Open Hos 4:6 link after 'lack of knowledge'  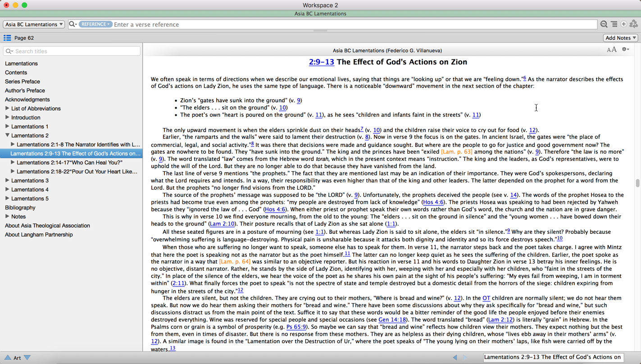(x=433, y=202)
